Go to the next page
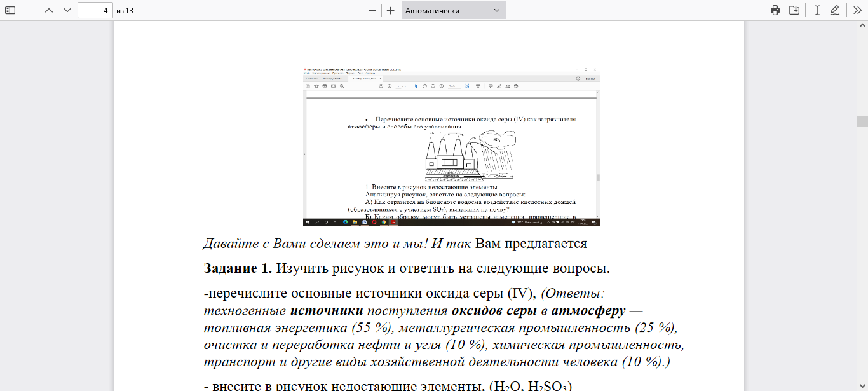 (67, 10)
